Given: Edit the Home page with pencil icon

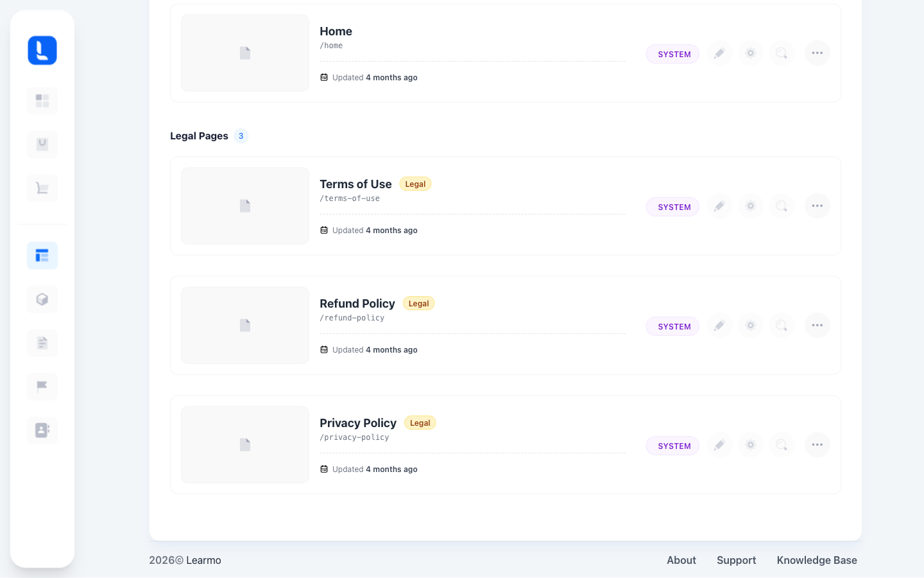Looking at the screenshot, I should click(720, 53).
